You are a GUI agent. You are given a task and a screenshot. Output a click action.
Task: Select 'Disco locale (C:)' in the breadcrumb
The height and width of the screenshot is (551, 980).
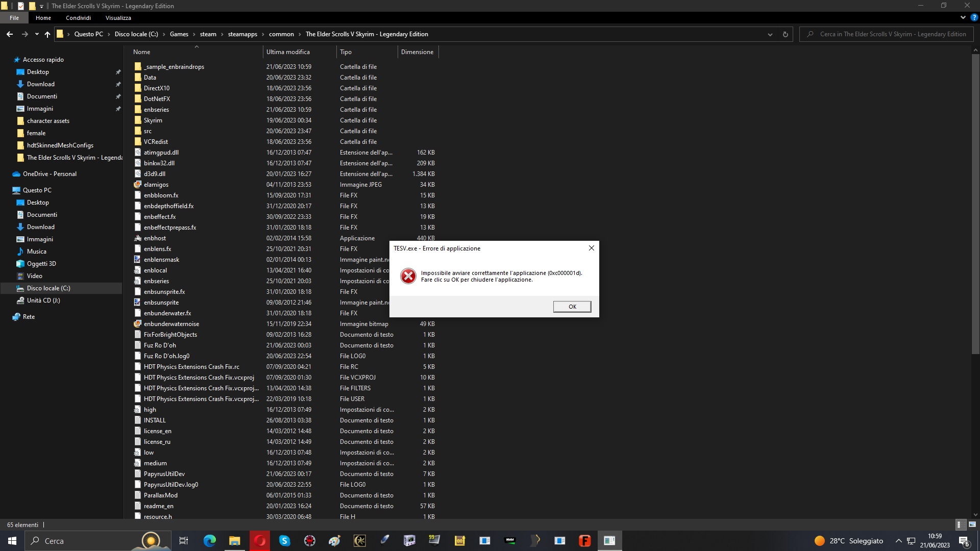coord(136,34)
